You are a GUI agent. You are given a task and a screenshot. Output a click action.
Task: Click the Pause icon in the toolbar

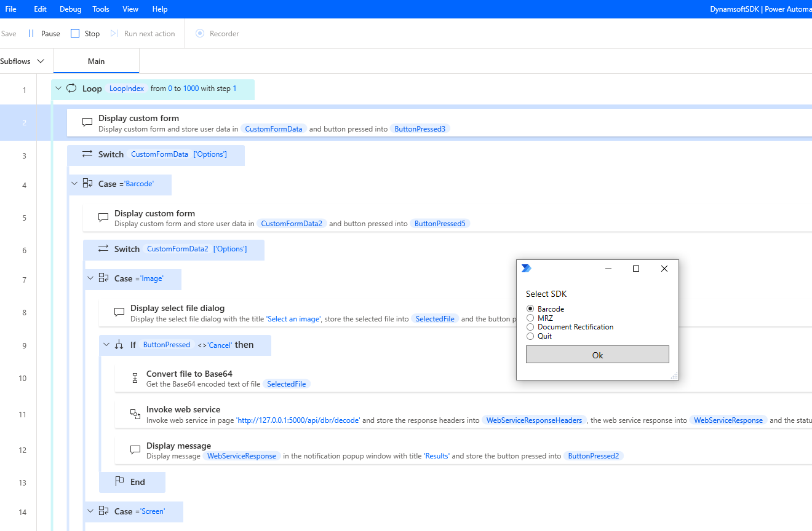tap(31, 34)
